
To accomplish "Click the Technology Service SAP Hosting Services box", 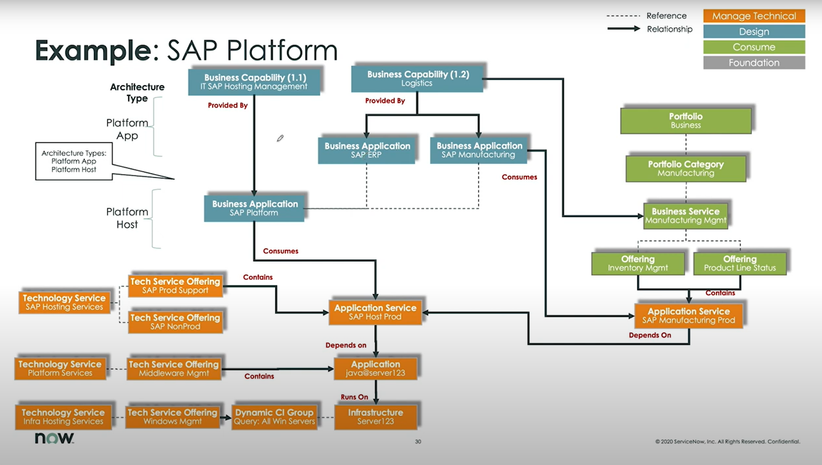I will [64, 302].
